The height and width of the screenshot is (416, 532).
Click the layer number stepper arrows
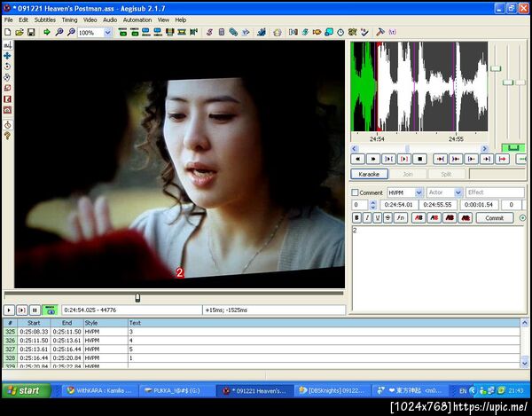373,205
